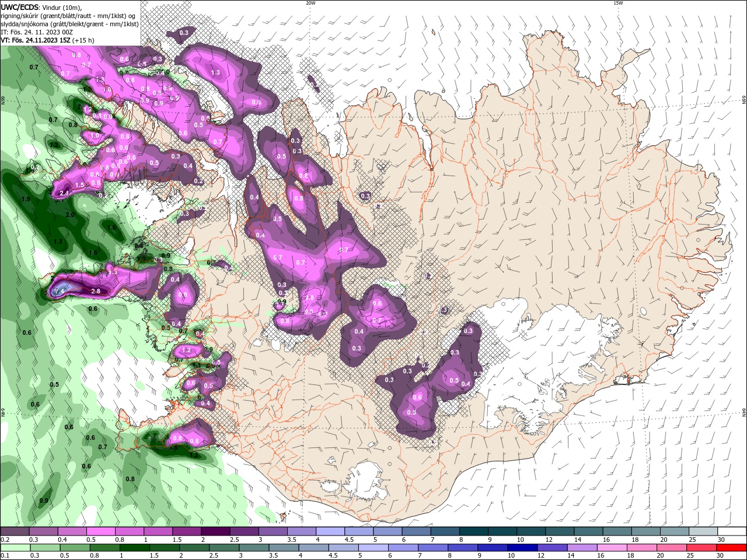747x560 pixels.
Task: Click the '30' label on the red rain legend
Action: coord(721,556)
